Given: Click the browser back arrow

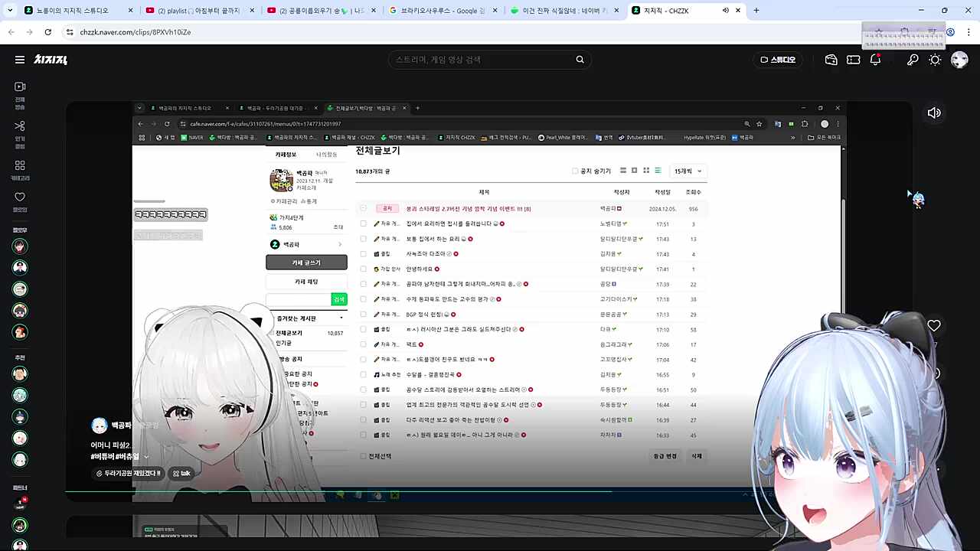Looking at the screenshot, I should pos(11,32).
